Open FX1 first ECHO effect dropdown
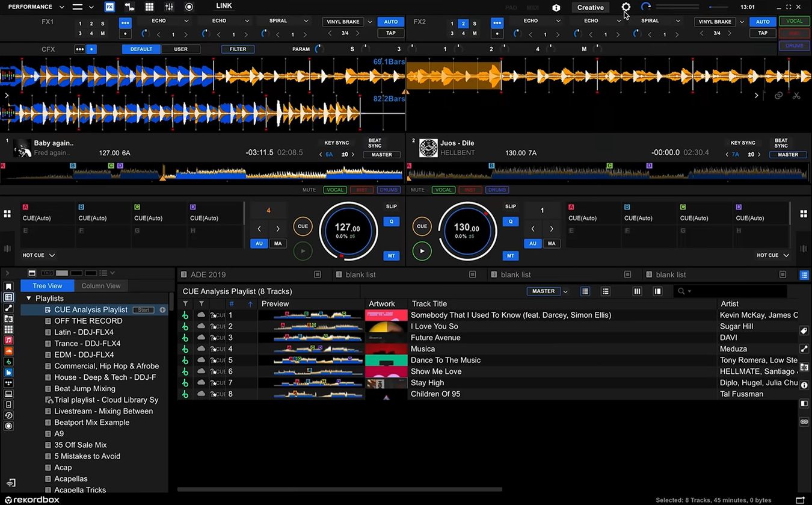The image size is (812, 505). point(186,20)
